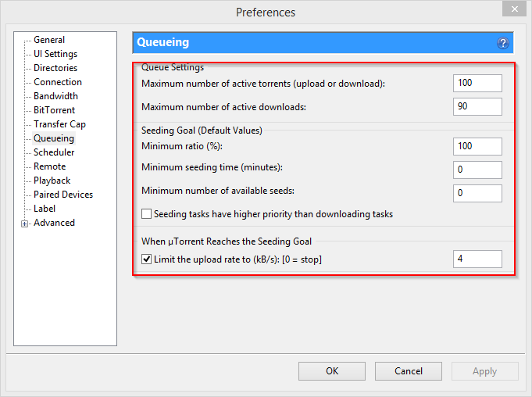Click the minimum ratio percent field
This screenshot has height=397, width=532.
[477, 146]
